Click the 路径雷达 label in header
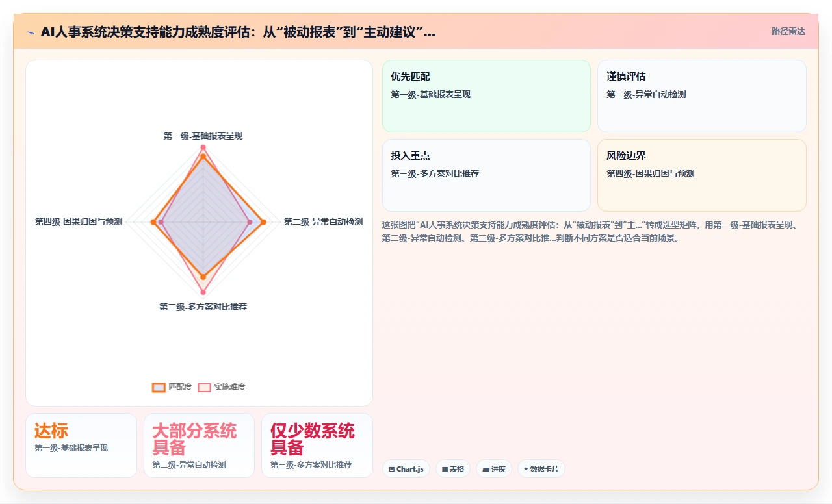Image resolution: width=832 pixels, height=504 pixels. (x=788, y=31)
